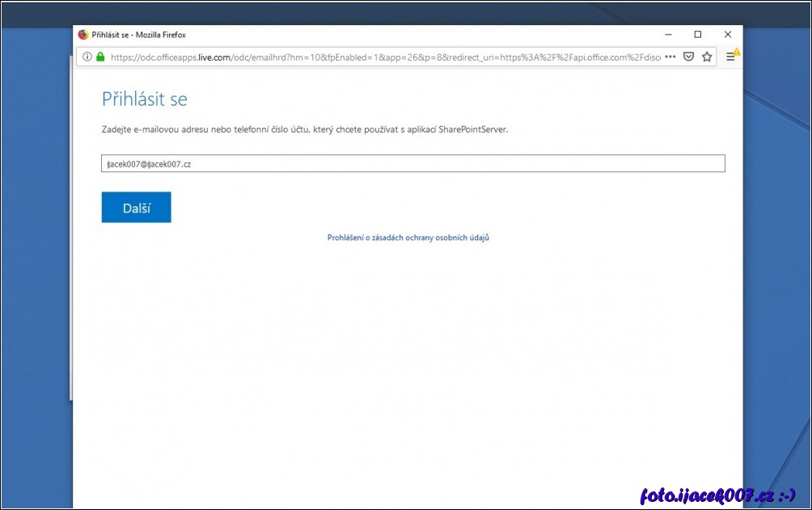Focus the address bar showing odc.officeapps.live.com

point(380,57)
